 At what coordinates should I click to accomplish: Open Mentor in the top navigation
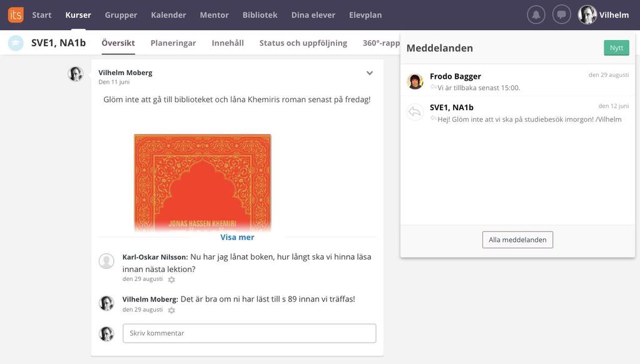click(215, 15)
